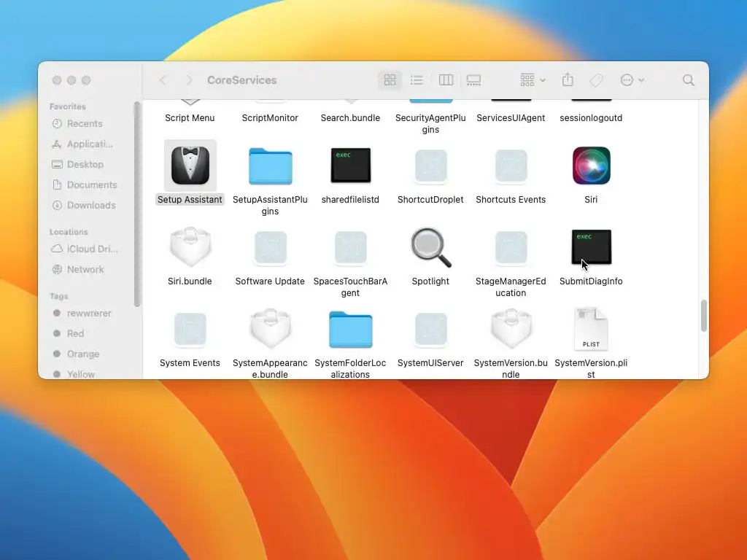747x560 pixels.
Task: Click the sidebar scrollbar
Action: click(137, 204)
